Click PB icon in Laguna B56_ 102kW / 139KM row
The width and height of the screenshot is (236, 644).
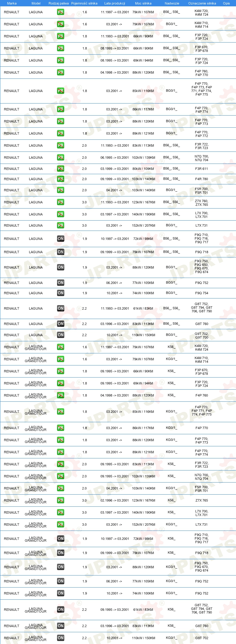60,158
